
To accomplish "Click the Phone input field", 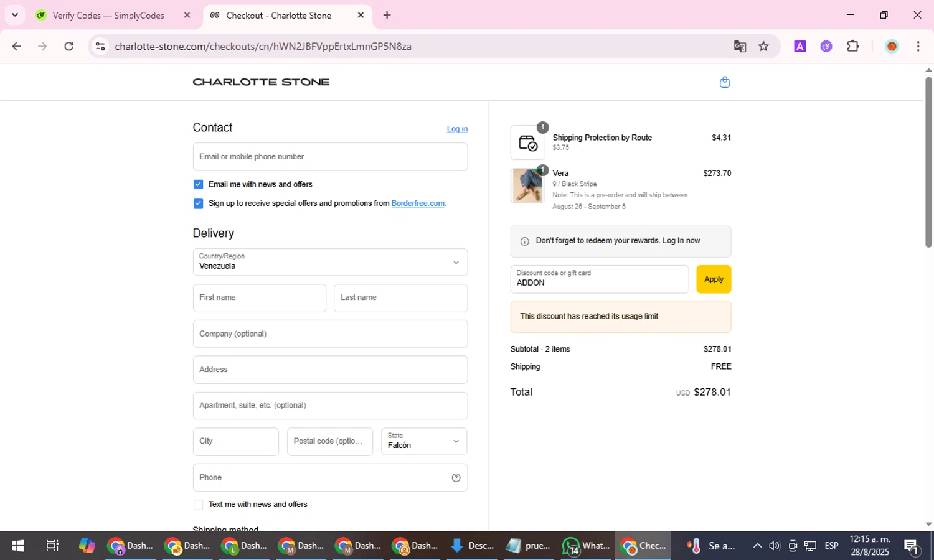I will click(x=330, y=478).
